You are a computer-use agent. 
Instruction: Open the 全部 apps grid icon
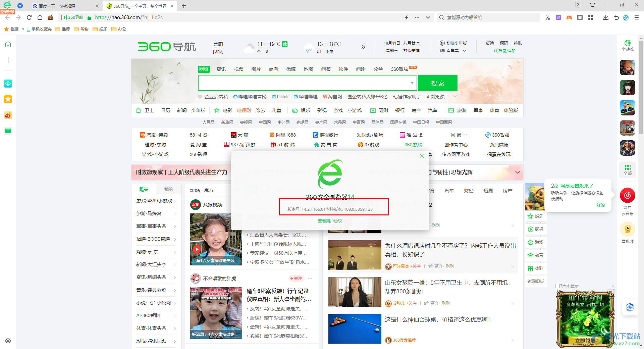coord(628,170)
